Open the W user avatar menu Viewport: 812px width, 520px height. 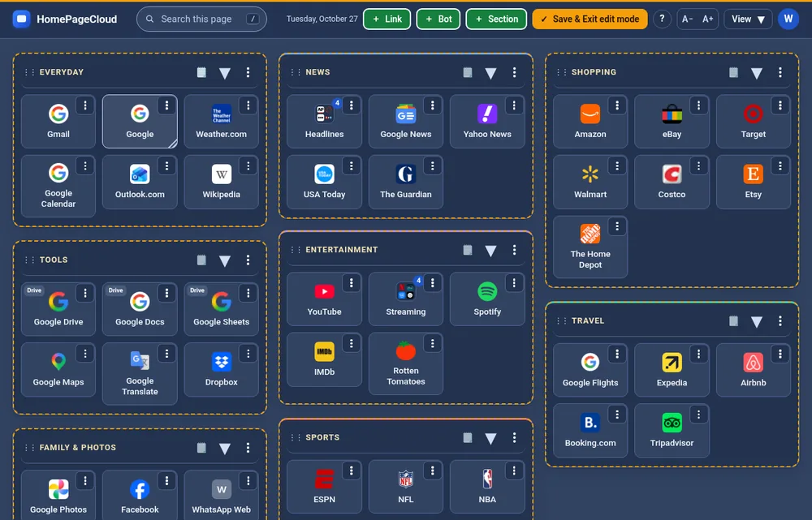(x=788, y=19)
